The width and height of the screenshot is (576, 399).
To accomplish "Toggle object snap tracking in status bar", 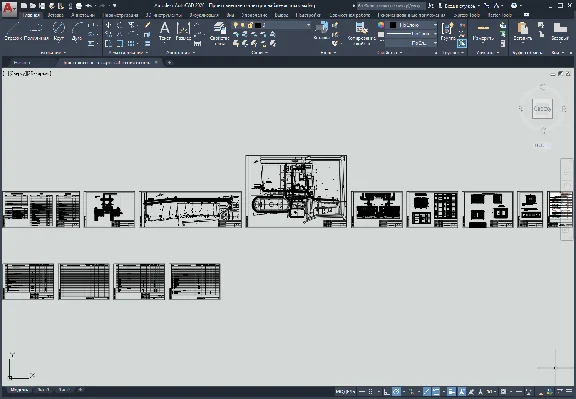I will (x=426, y=392).
